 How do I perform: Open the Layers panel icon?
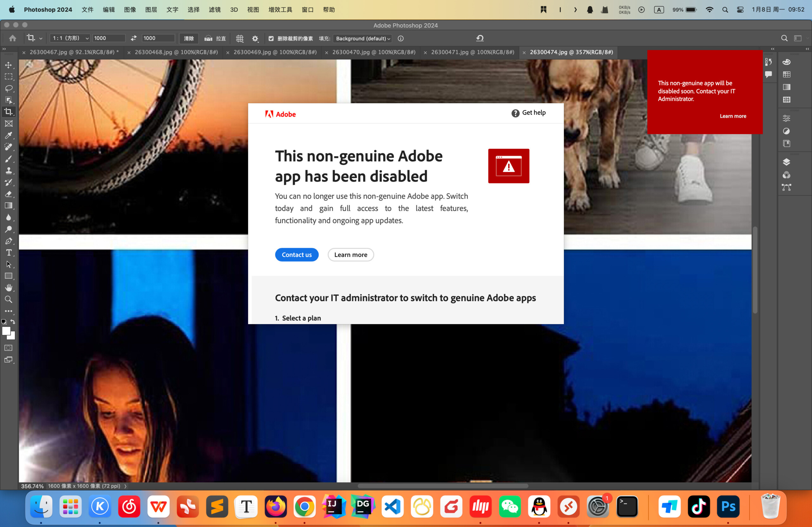(x=786, y=162)
